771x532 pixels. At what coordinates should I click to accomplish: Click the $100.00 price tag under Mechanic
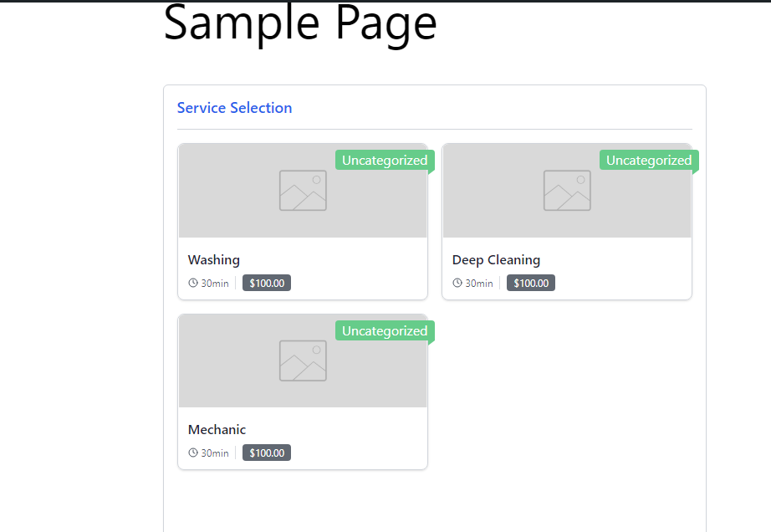click(x=267, y=453)
